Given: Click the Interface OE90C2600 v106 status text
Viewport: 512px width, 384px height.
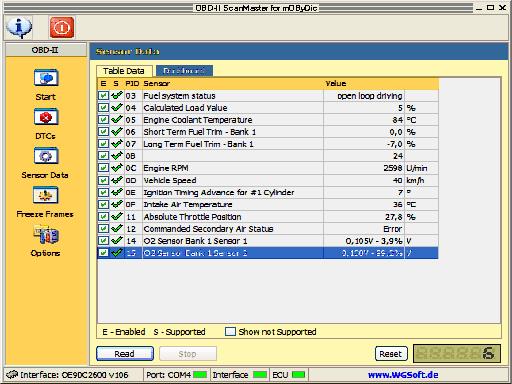Looking at the screenshot, I should coord(74,375).
